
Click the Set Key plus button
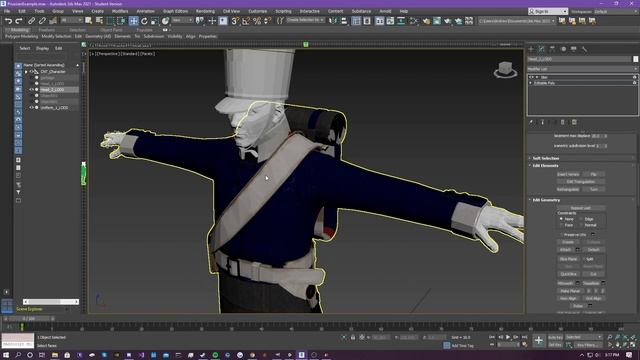point(539,340)
